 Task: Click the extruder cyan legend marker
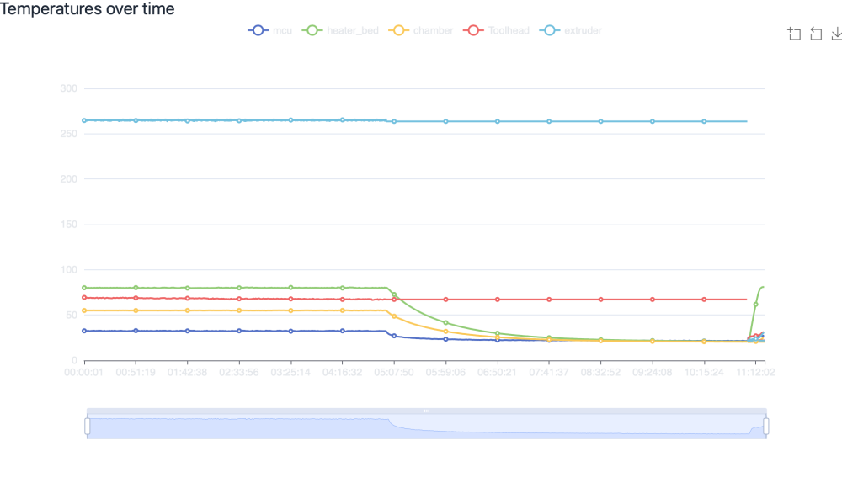[550, 30]
